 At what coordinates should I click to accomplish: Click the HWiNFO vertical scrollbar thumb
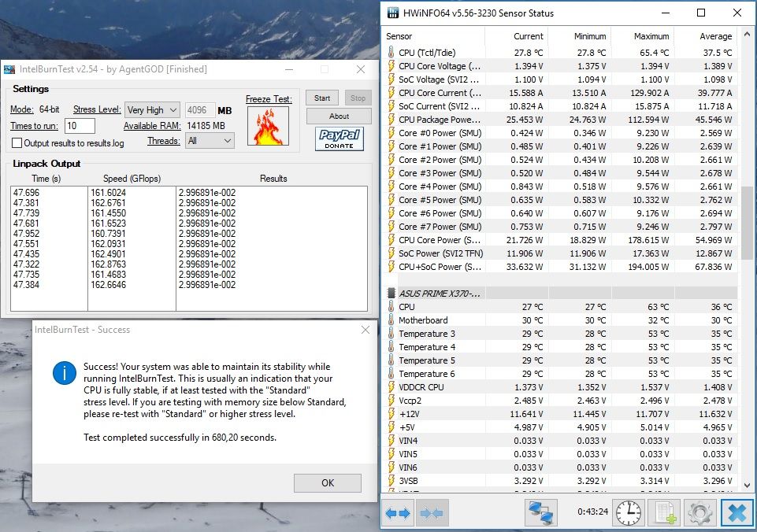point(747,223)
